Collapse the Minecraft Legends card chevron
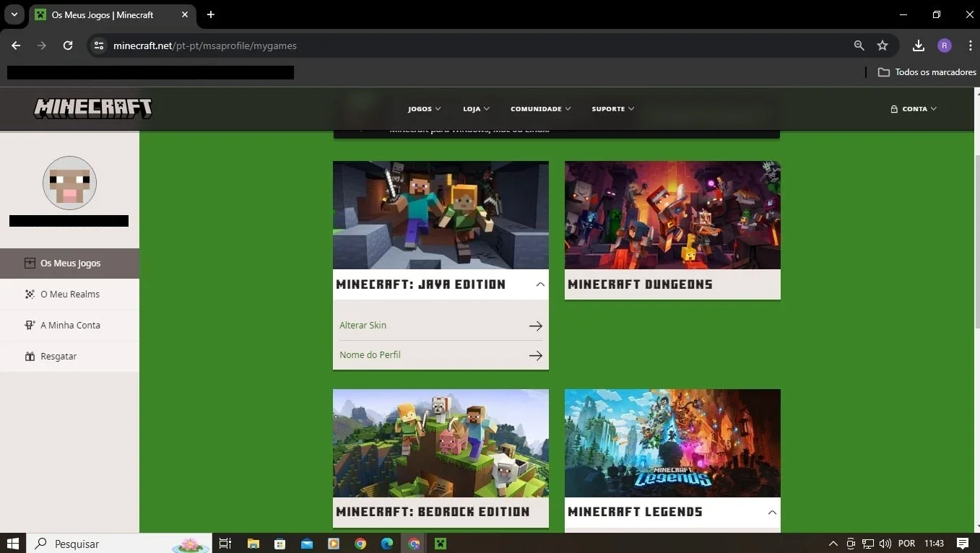 (x=772, y=512)
